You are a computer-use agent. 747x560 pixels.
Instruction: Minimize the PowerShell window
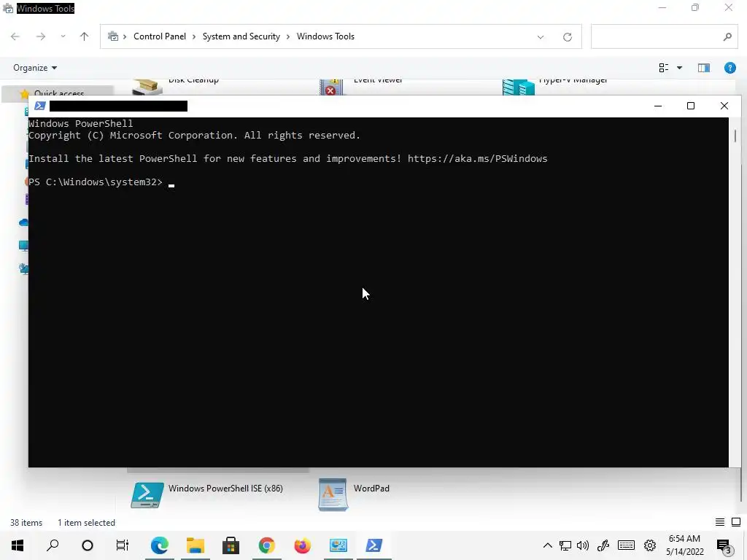pos(658,106)
